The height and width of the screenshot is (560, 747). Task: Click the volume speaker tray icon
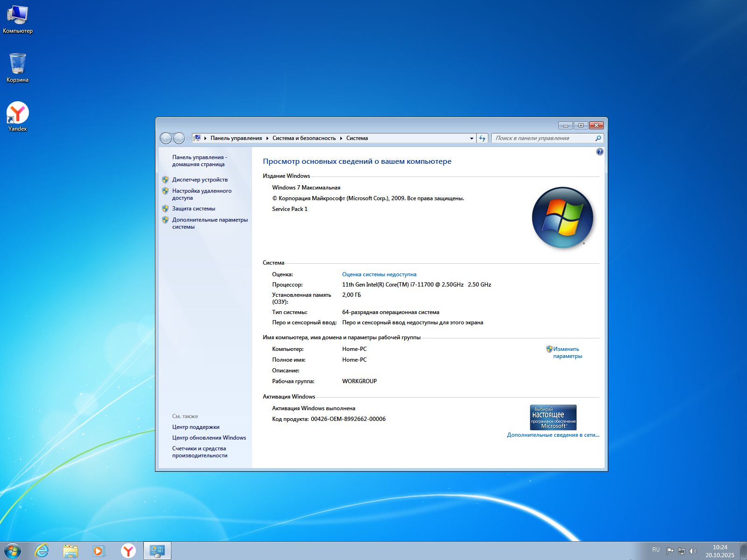693,551
